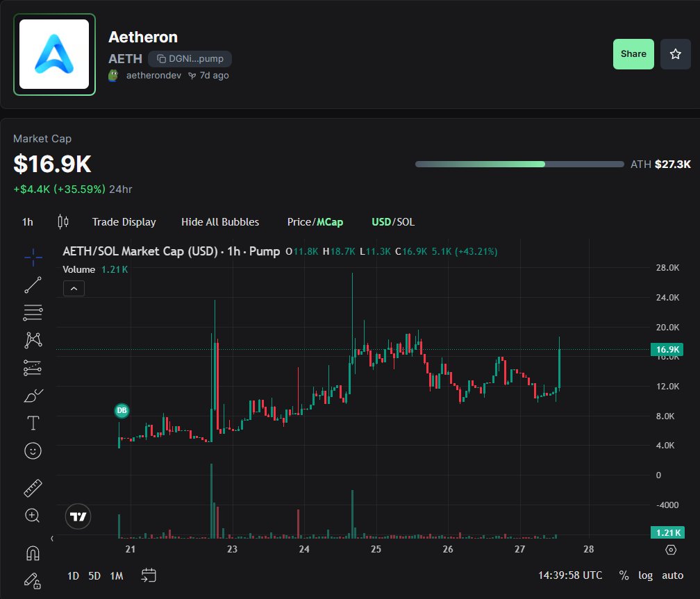
Task: Set the chart range to 1D
Action: (73, 576)
